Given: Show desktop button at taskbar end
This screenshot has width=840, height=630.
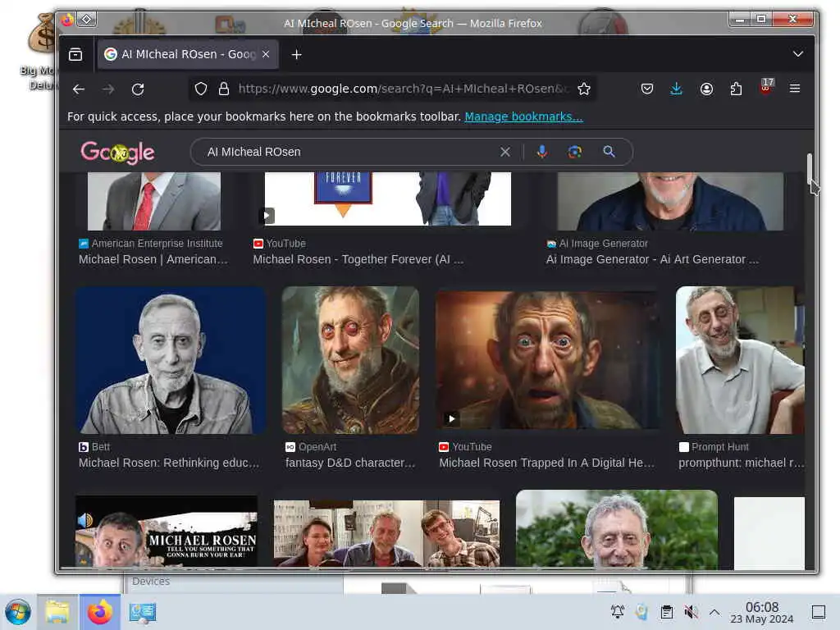Looking at the screenshot, I should coord(819,612).
